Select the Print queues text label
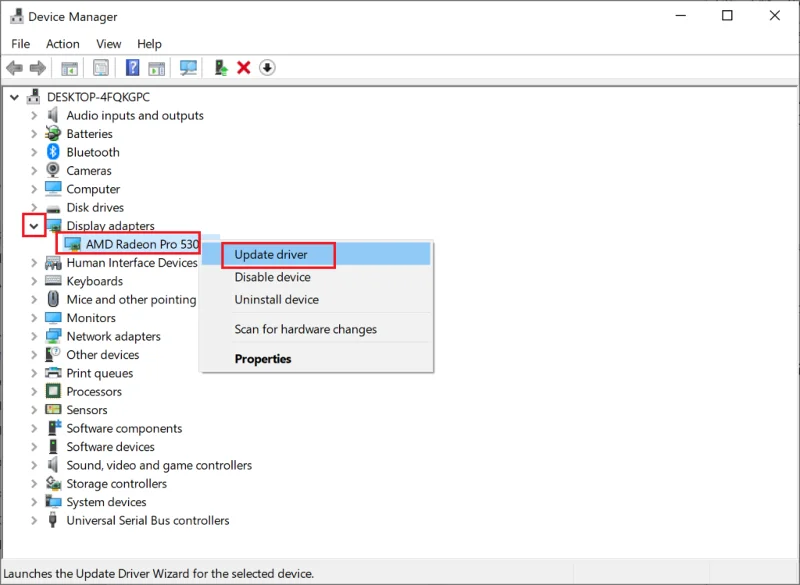This screenshot has width=800, height=585. tap(99, 373)
